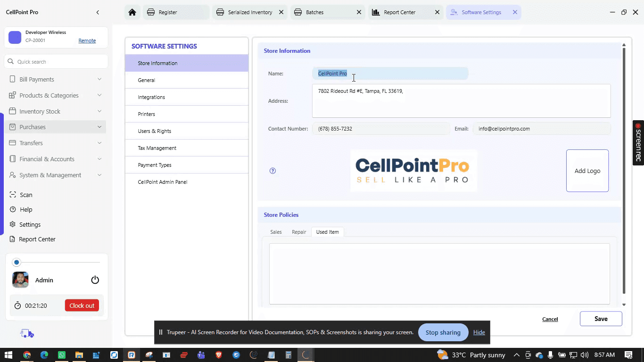Click the slider handle above Admin
The height and width of the screenshot is (362, 644).
(x=17, y=262)
